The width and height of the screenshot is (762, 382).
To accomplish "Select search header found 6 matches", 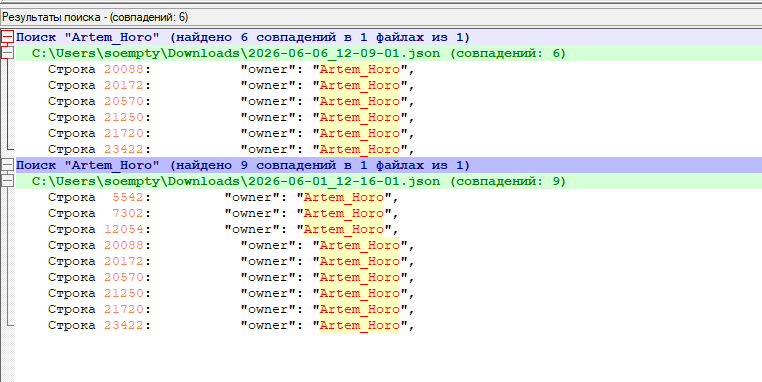I will (x=243, y=37).
